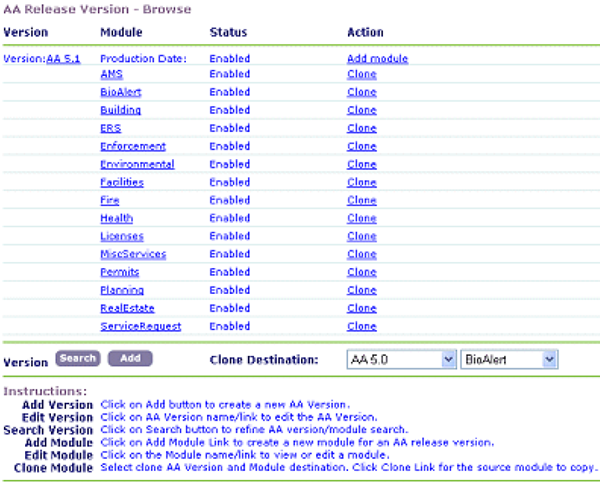Open the BioAlert module link
Image resolution: width=600 pixels, height=482 pixels.
[x=121, y=92]
